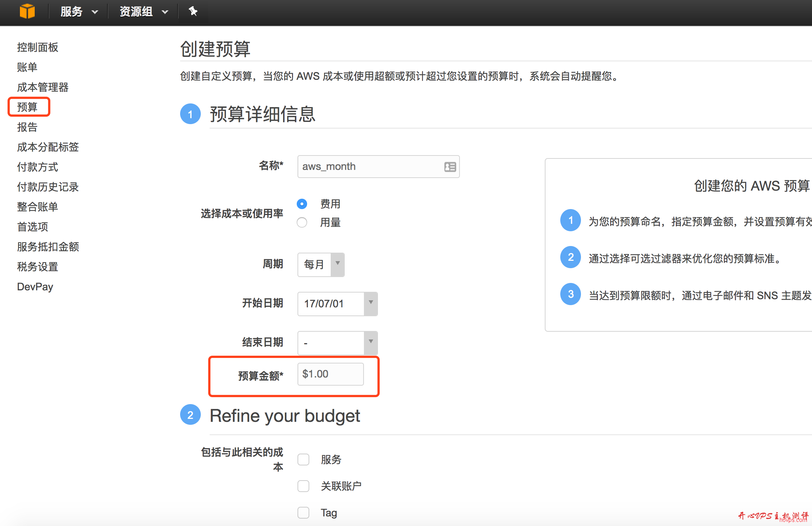The height and width of the screenshot is (526, 812).
Task: Navigate to 控制面板 in sidebar
Action: coord(37,47)
